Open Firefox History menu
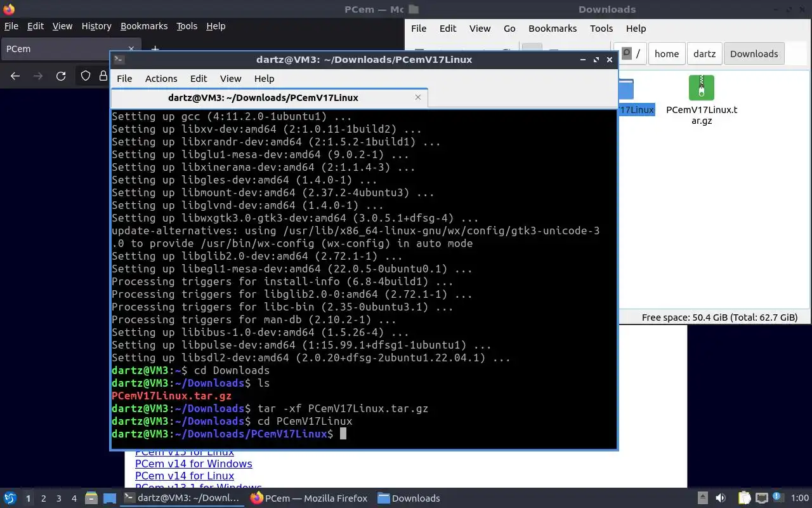The height and width of the screenshot is (508, 812). click(x=96, y=26)
